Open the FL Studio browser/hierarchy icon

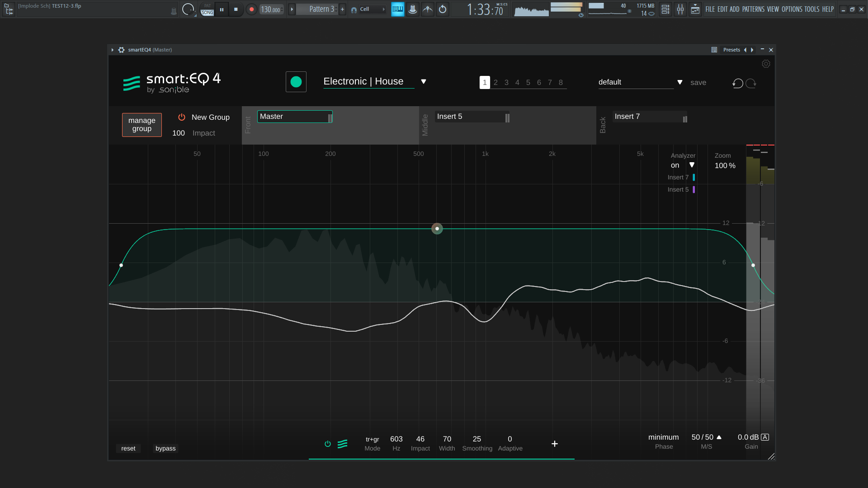9,9
